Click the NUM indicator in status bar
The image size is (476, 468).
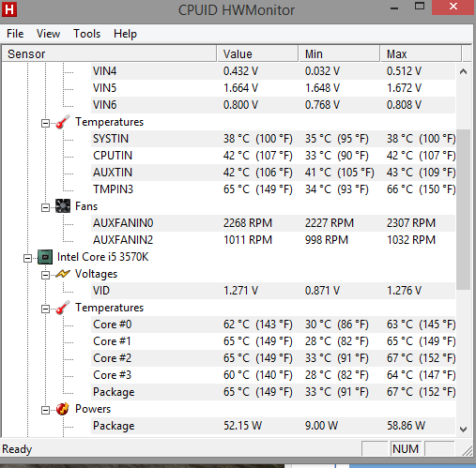click(x=406, y=449)
